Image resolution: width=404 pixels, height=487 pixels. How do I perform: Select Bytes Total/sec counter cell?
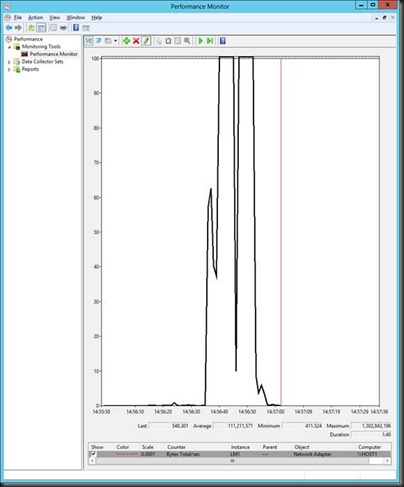pyautogui.click(x=183, y=454)
